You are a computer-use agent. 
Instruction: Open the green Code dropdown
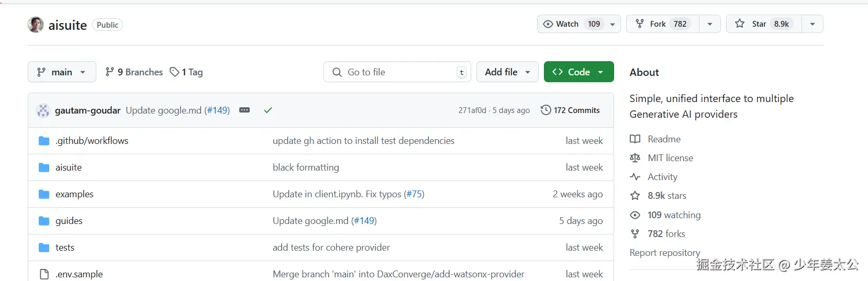[578, 72]
